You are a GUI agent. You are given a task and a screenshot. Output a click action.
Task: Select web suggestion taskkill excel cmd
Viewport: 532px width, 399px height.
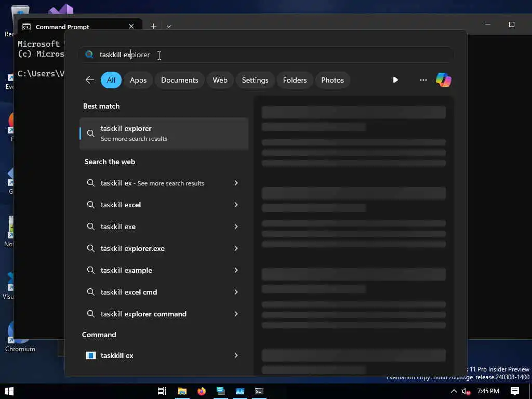tap(164, 292)
